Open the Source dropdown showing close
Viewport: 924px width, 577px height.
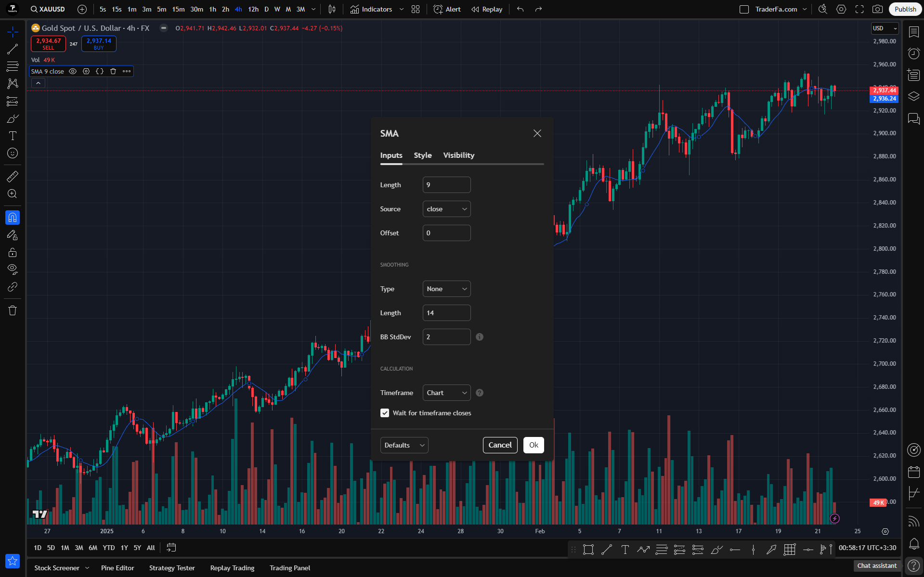tap(446, 209)
